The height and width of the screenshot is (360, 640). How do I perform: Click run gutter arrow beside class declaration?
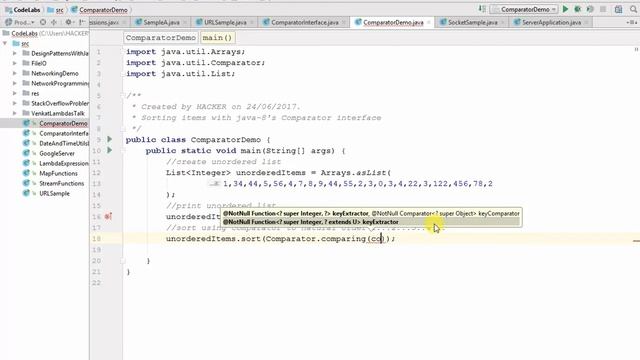click(x=109, y=140)
